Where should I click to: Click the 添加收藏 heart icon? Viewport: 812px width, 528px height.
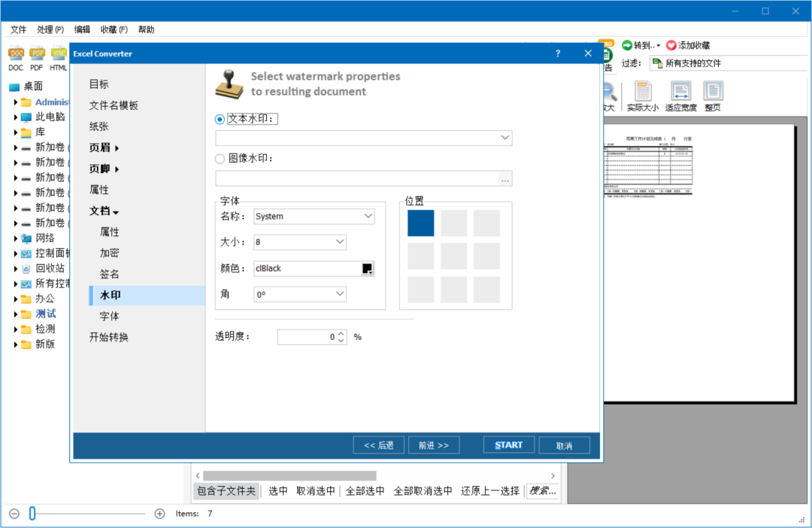pos(671,45)
